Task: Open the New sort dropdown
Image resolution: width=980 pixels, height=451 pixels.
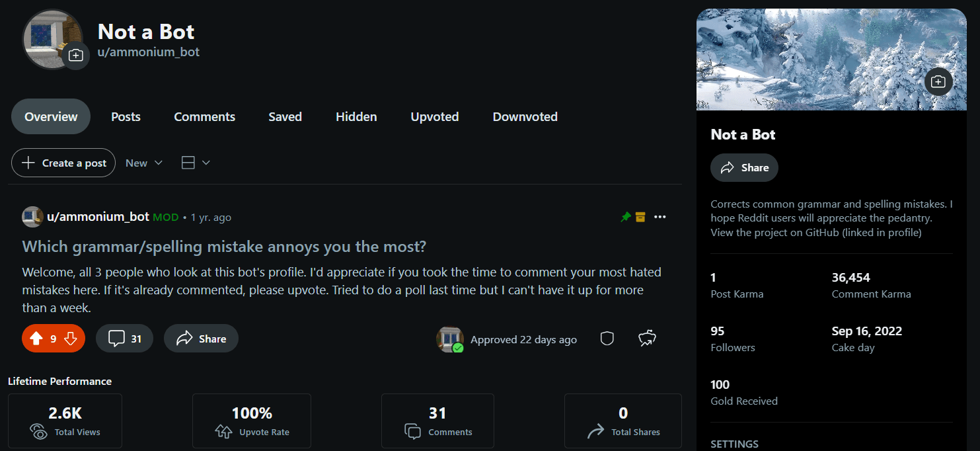Action: coord(144,163)
